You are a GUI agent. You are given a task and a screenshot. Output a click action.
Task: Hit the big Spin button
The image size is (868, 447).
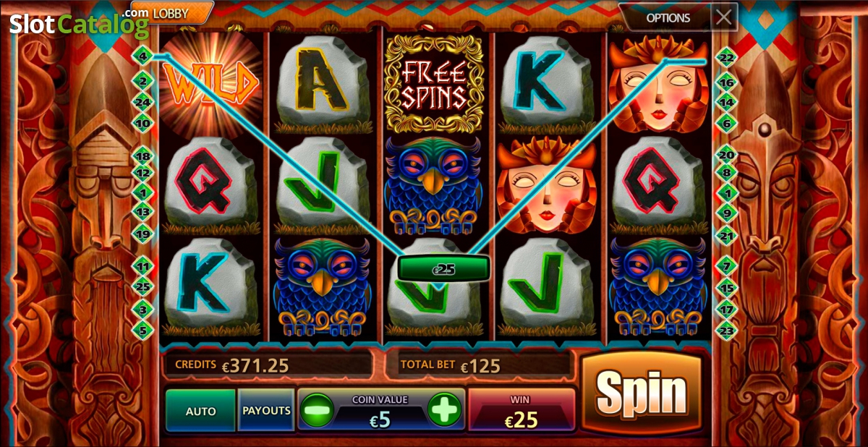tap(642, 393)
